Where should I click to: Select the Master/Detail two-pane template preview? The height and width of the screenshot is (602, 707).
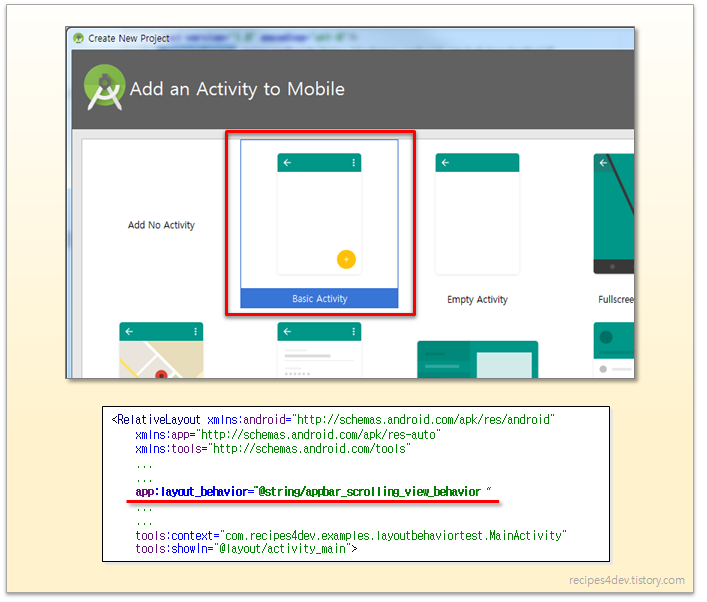point(477,359)
